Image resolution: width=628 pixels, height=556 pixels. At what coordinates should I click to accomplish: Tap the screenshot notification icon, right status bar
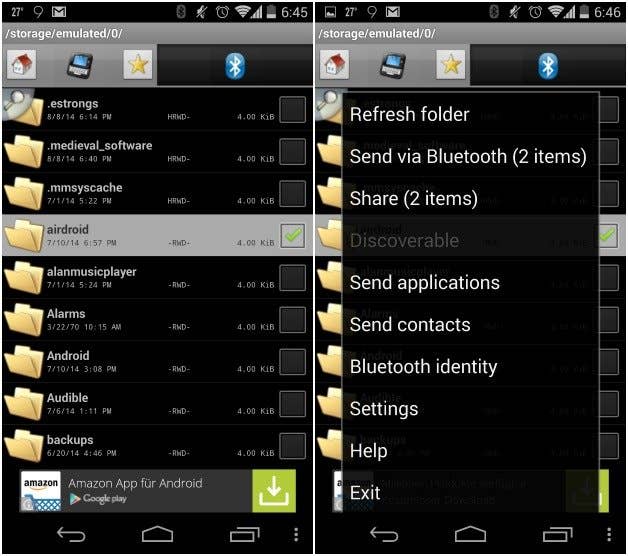pyautogui.click(x=330, y=12)
